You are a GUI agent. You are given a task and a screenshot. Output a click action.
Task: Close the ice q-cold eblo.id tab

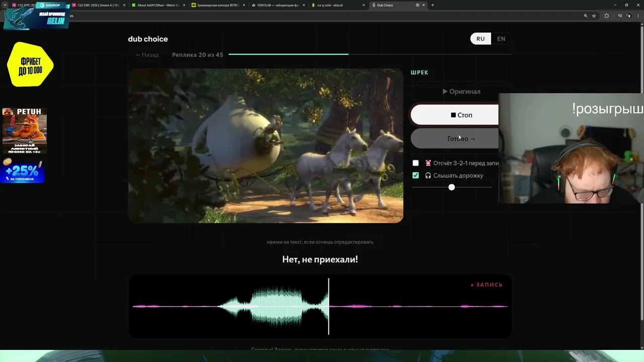[x=363, y=5]
